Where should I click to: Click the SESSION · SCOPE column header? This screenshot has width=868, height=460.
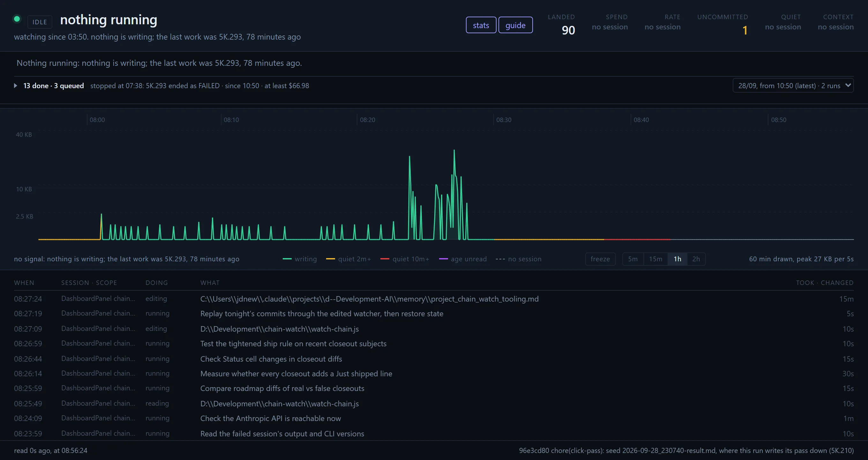click(x=89, y=283)
